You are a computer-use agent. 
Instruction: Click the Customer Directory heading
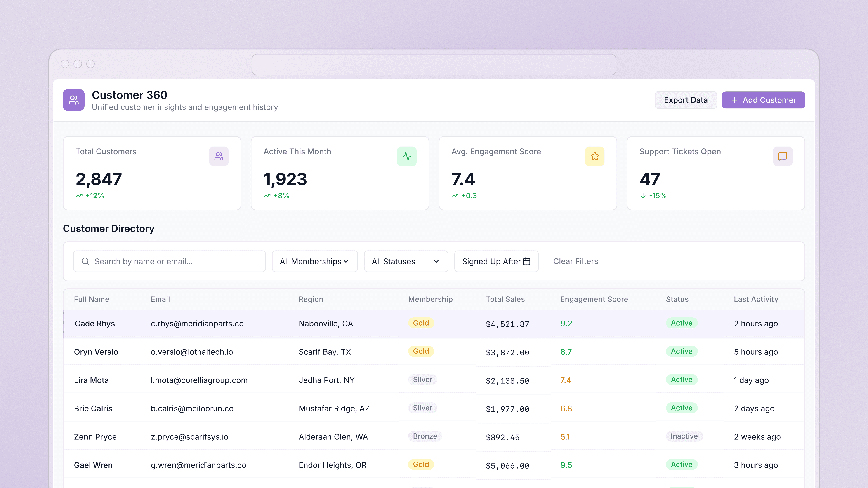[x=108, y=229]
